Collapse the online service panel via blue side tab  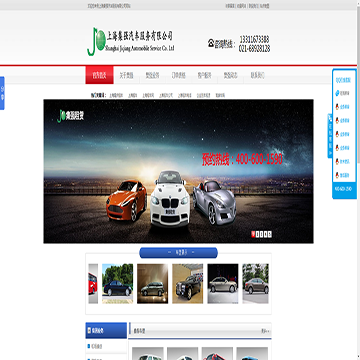click(330, 136)
